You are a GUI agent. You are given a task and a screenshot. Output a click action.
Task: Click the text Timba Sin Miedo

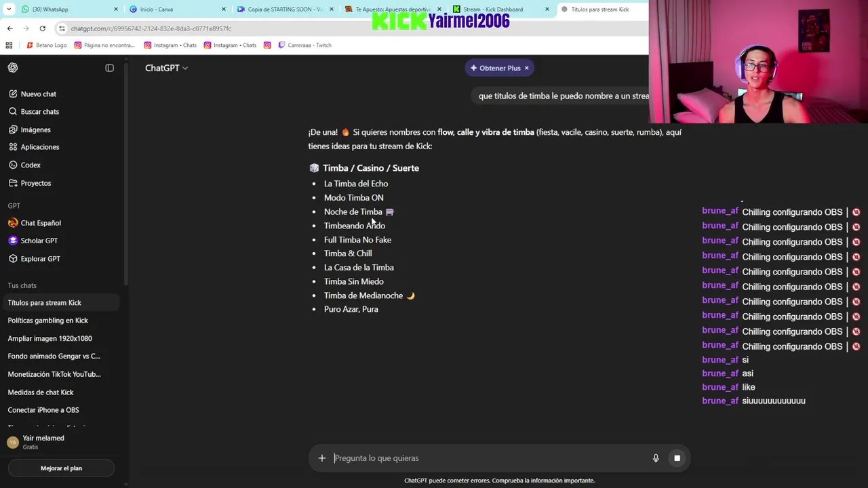354,281
